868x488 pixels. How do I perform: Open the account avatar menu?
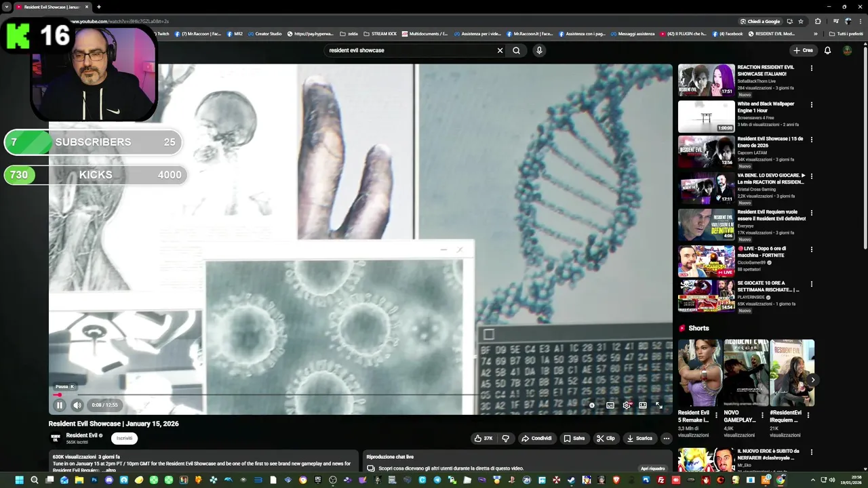click(x=848, y=50)
